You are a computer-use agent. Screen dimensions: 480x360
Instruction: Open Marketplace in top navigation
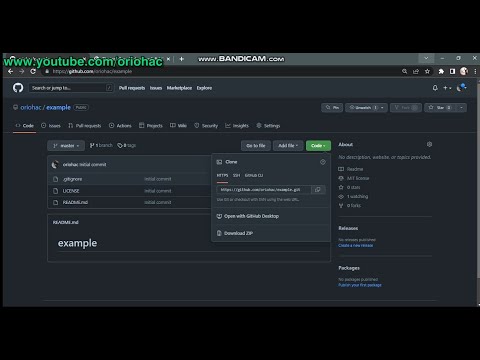179,88
